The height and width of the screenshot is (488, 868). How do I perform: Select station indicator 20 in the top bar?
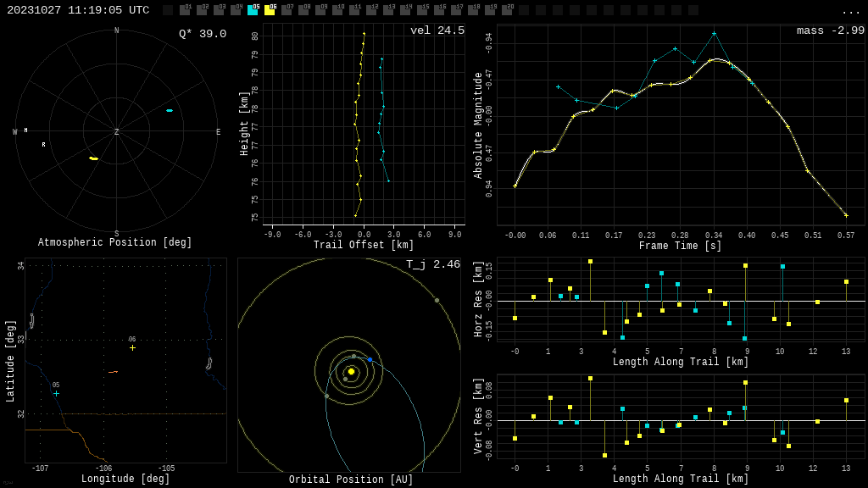(507, 10)
